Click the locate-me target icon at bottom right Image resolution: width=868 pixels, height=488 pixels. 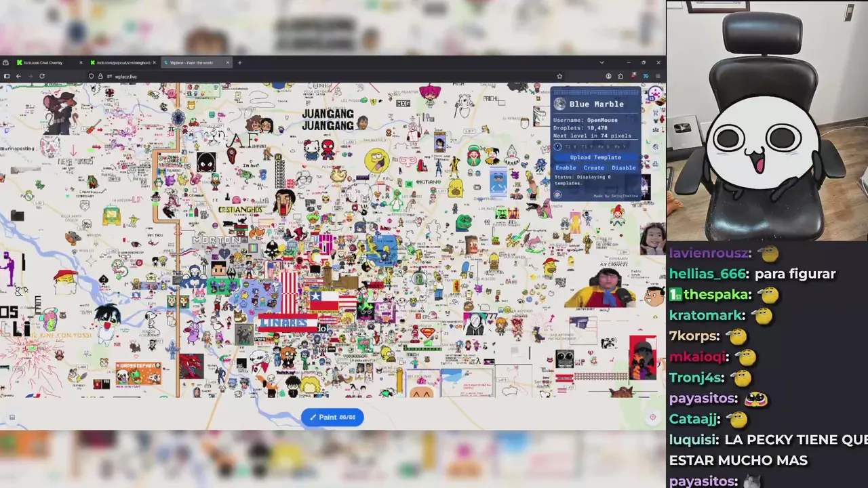coord(653,418)
